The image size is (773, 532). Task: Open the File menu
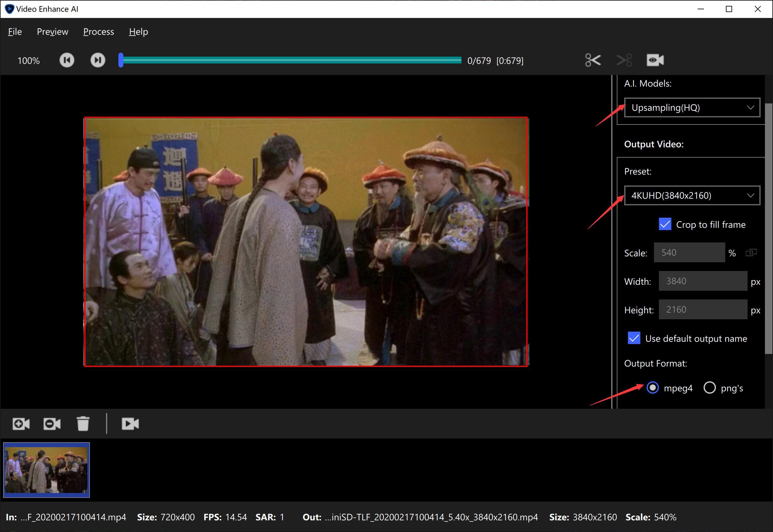tap(15, 32)
